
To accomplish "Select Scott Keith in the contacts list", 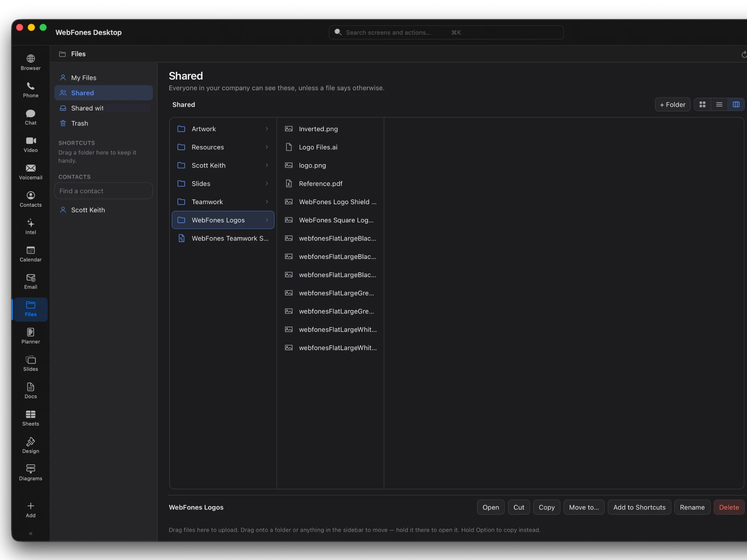I will point(103,210).
